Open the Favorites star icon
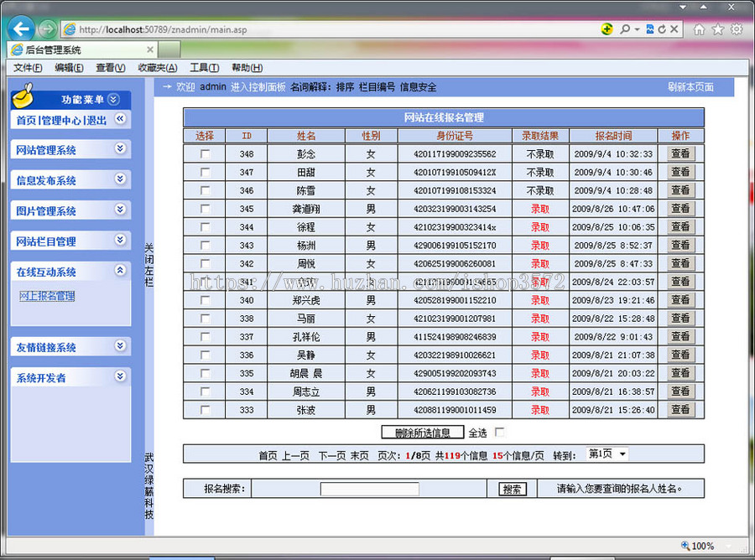This screenshot has width=755, height=560. 718,30
